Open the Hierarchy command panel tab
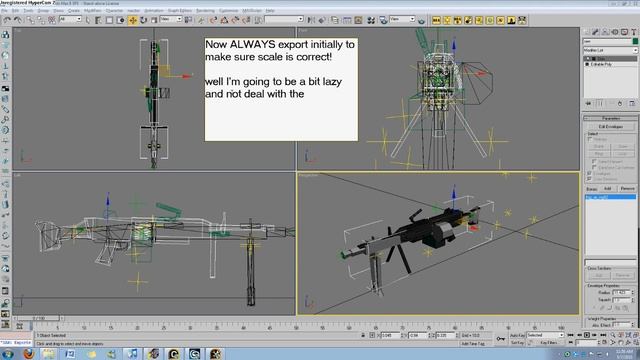 click(x=605, y=31)
